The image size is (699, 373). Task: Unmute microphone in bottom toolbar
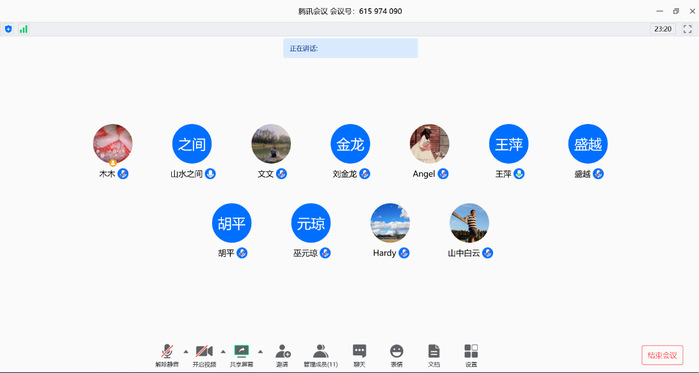167,355
